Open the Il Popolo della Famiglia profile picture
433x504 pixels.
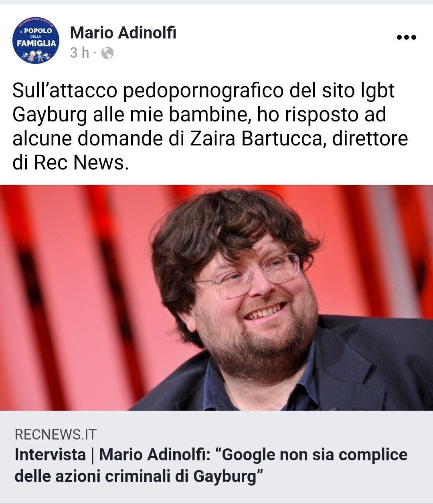(x=36, y=40)
